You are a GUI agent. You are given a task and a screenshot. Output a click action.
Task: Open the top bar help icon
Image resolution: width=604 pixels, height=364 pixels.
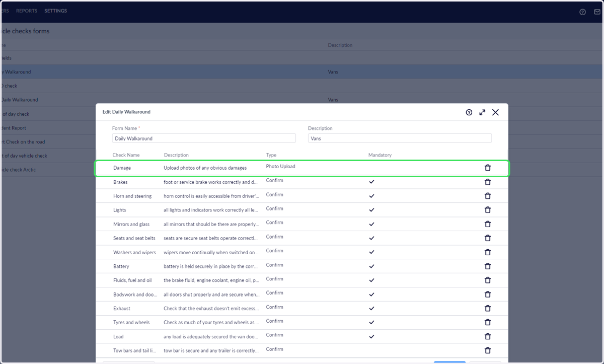click(x=582, y=12)
